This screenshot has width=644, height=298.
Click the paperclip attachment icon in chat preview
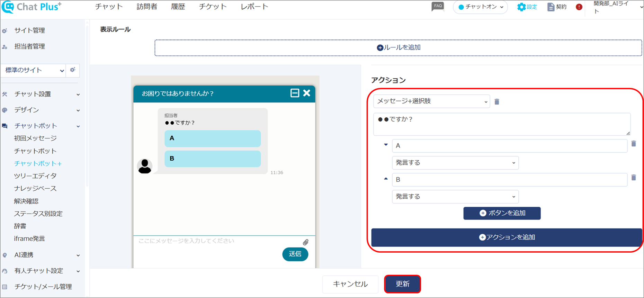(305, 242)
